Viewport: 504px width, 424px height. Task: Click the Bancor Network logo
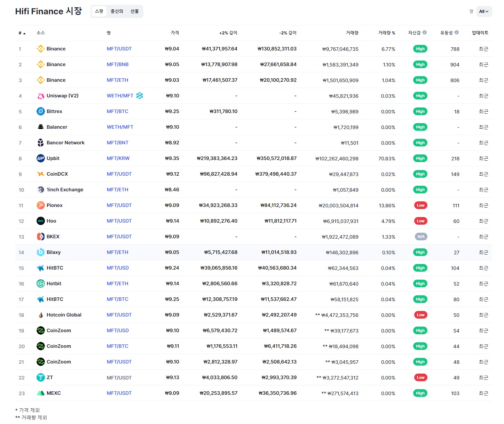pos(41,143)
